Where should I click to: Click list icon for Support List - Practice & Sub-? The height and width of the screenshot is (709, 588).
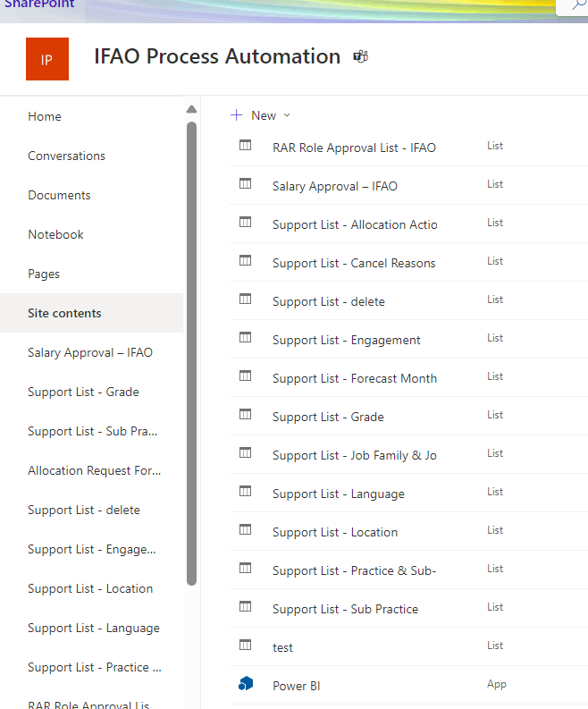[246, 569]
